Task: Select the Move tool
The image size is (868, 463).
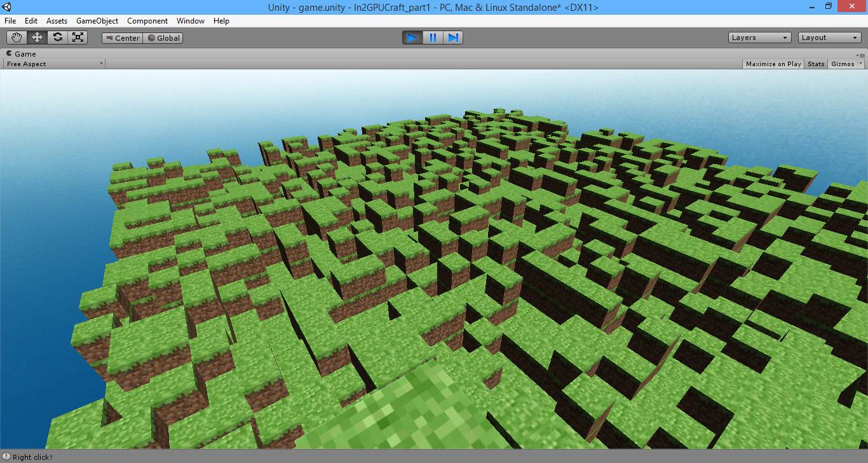Action: 37,38
